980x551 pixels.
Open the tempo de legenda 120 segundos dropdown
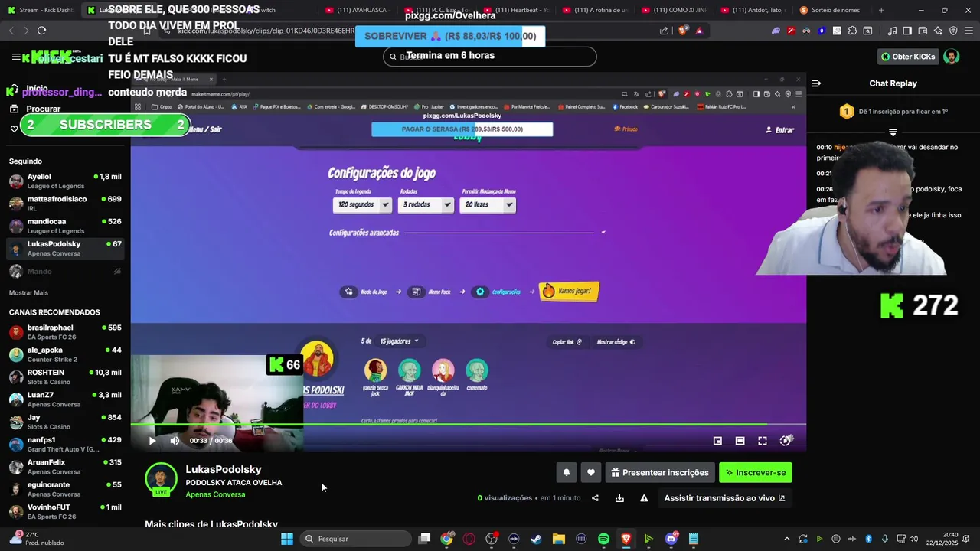(x=363, y=205)
